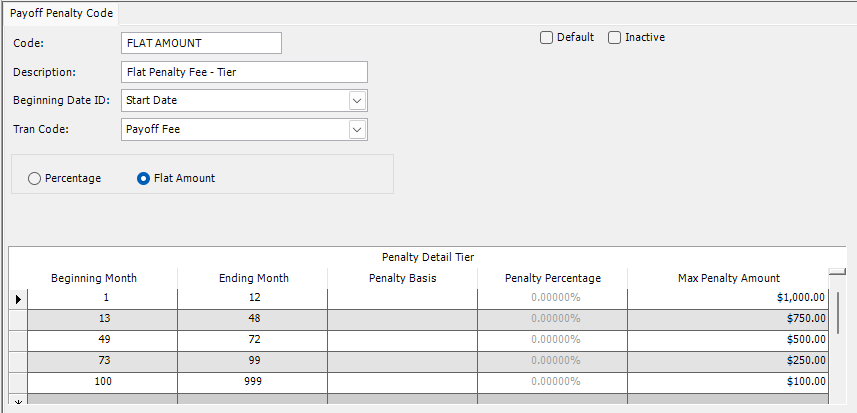Screen dimensions: 857x413
Task: Enable the Inactive checkbox
Action: 614,38
